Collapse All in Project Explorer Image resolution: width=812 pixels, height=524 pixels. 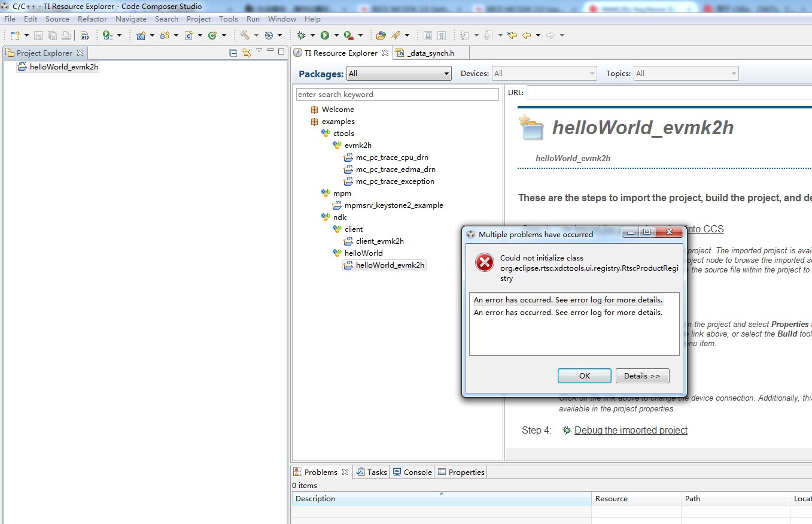[x=233, y=53]
